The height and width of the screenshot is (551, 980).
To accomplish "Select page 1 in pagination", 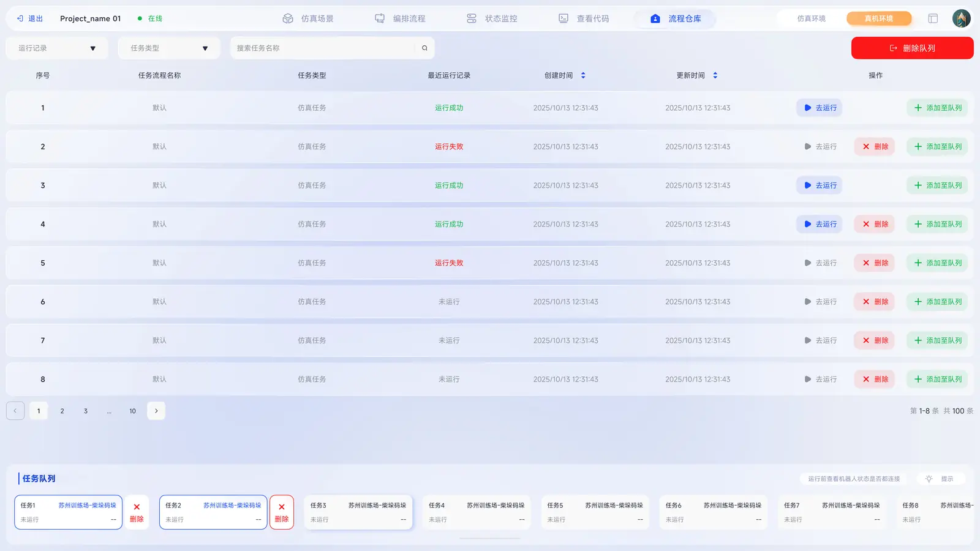I will pos(39,411).
